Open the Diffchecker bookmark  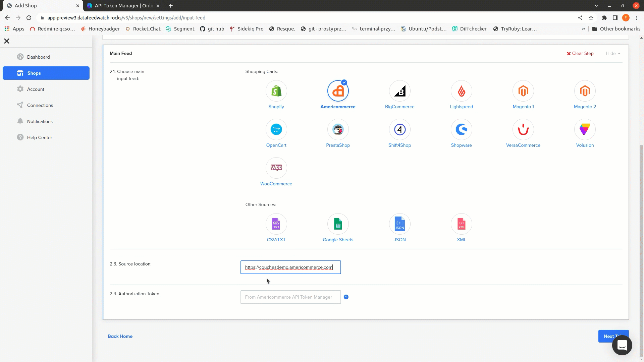click(469, 29)
